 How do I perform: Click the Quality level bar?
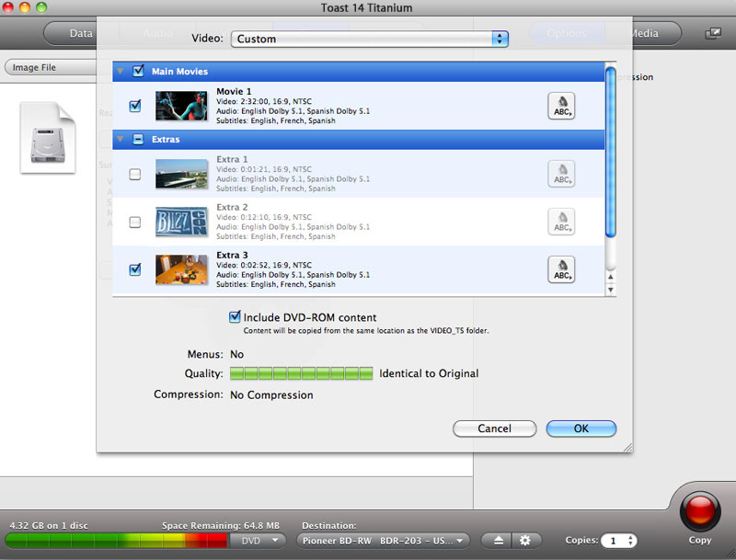301,374
